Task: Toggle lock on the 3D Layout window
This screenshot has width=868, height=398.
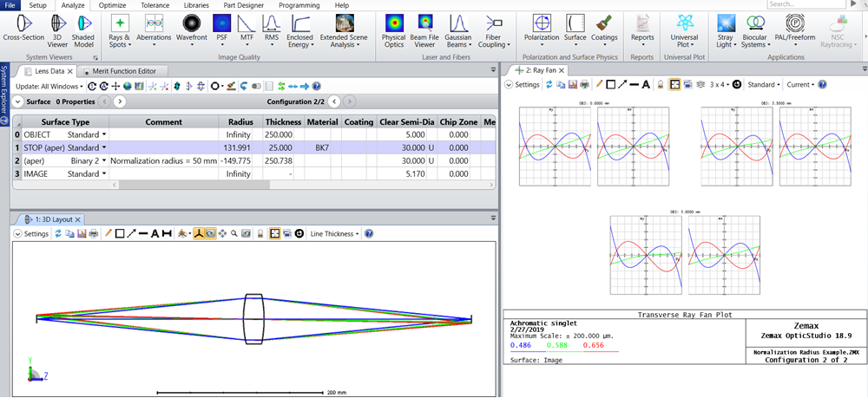Action: (x=260, y=234)
